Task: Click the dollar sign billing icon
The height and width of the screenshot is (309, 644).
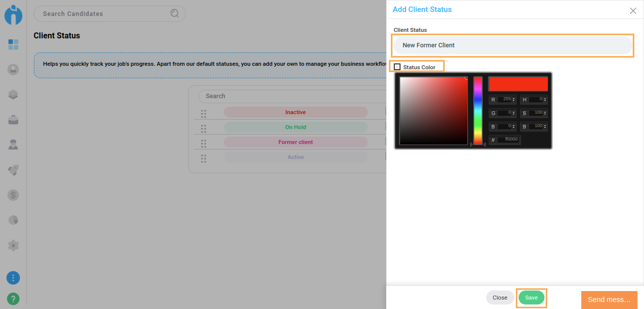Action: [13, 195]
